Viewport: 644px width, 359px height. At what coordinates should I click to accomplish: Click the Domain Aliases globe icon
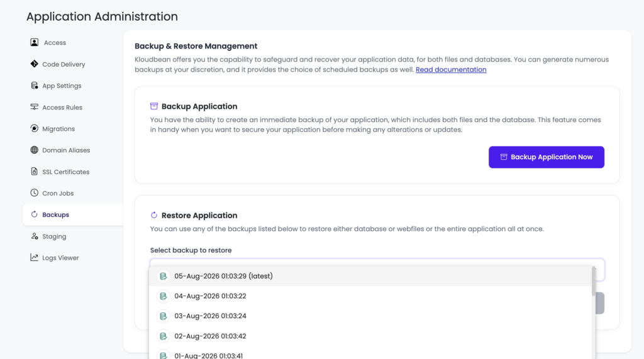click(x=34, y=150)
